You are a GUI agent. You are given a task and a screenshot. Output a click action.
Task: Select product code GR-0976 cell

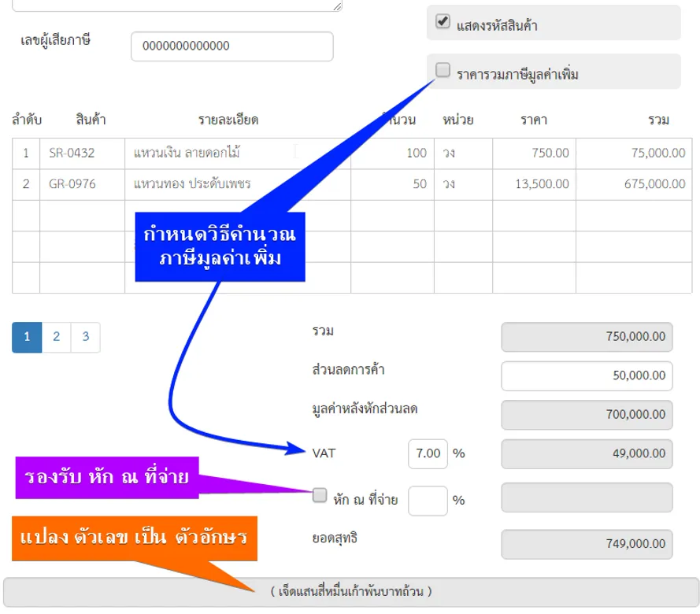coord(82,184)
